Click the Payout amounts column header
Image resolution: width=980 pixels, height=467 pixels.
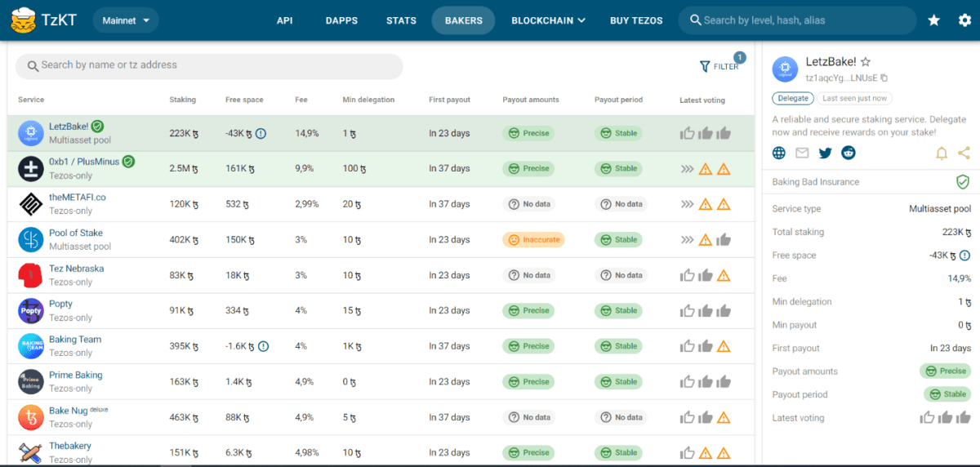pos(531,100)
